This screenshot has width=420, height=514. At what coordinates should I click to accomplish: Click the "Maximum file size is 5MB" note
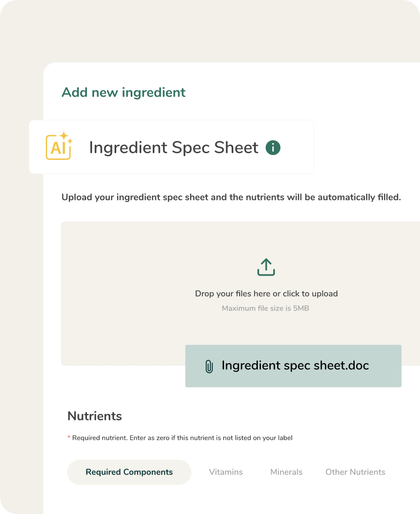point(265,308)
